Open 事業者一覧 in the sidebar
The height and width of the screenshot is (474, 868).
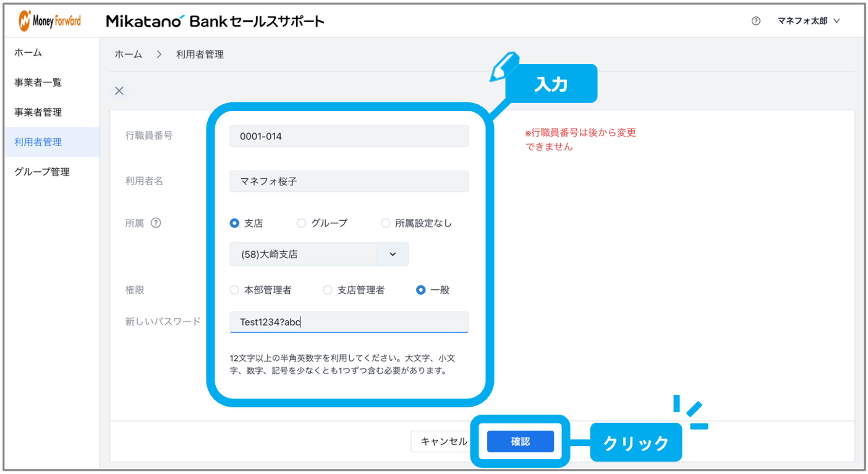52,82
